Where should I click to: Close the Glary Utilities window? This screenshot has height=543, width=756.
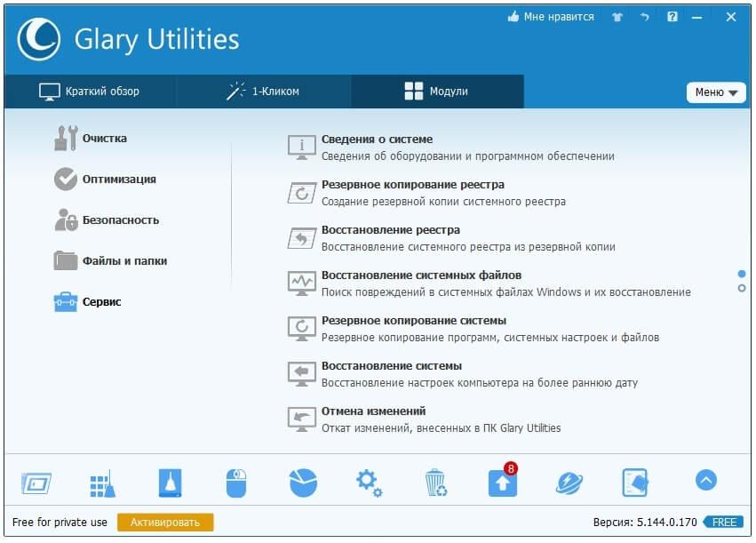coord(731,17)
